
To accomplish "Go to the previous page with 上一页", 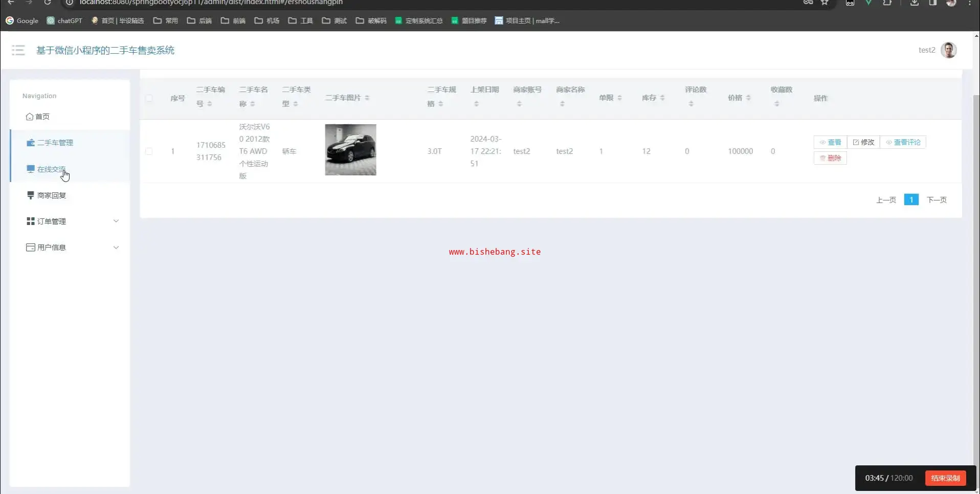I will click(886, 200).
